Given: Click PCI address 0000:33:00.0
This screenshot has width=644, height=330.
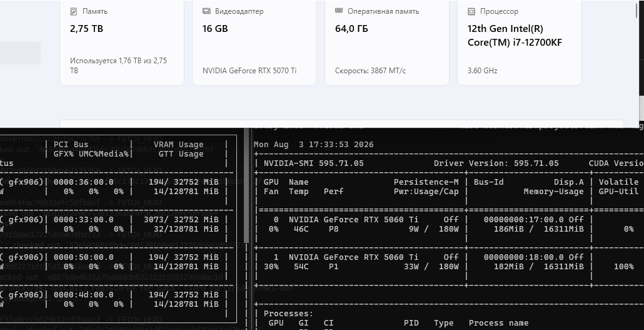Looking at the screenshot, I should 83,220.
